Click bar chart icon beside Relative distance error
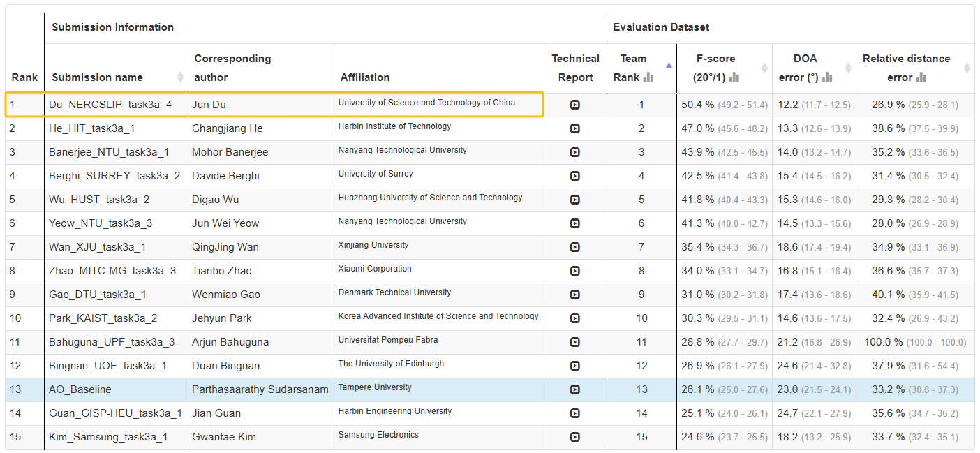Image resolution: width=980 pixels, height=453 pixels. [921, 77]
